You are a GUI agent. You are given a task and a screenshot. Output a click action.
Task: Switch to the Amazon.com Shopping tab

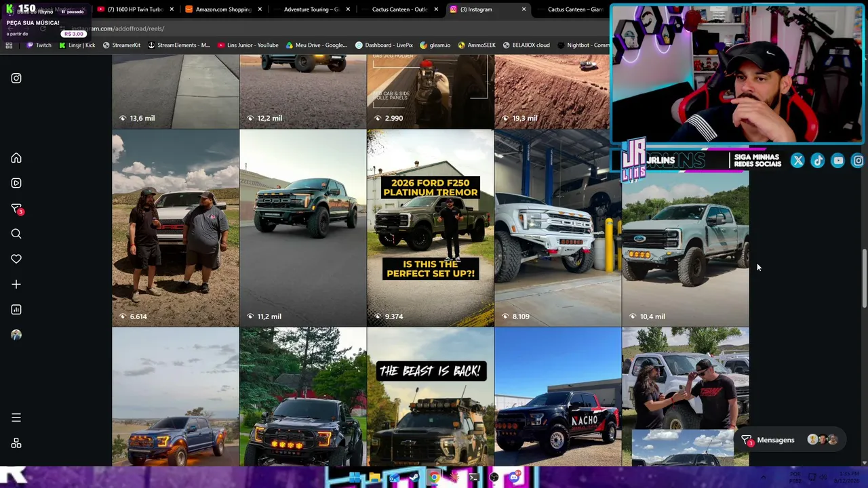pyautogui.click(x=223, y=9)
